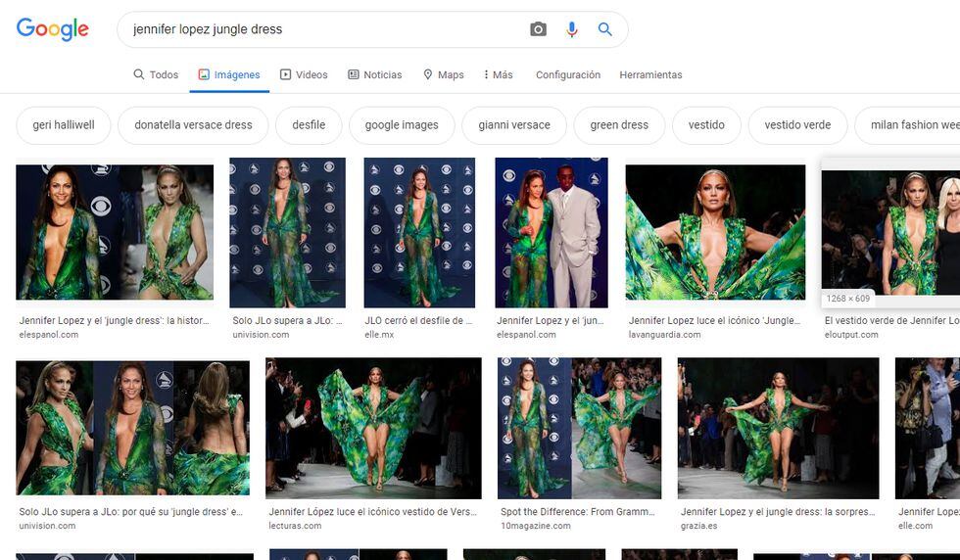Click the search box with query text
960x560 pixels.
tap(323, 29)
